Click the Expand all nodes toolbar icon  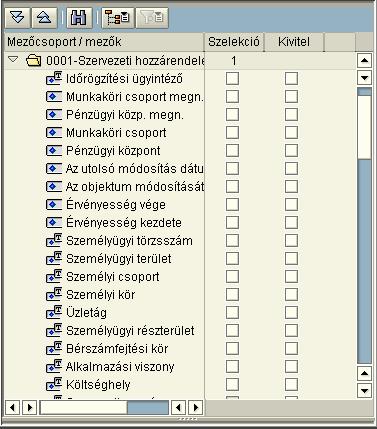[x=17, y=18]
